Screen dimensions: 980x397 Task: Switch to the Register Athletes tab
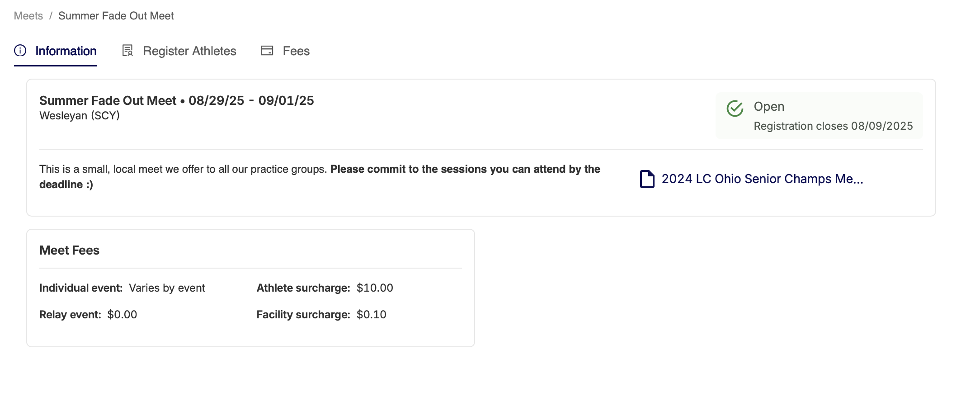179,51
